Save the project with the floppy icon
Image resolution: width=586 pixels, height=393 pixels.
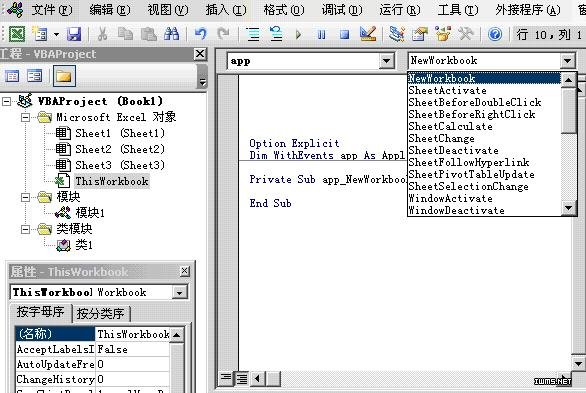click(74, 34)
